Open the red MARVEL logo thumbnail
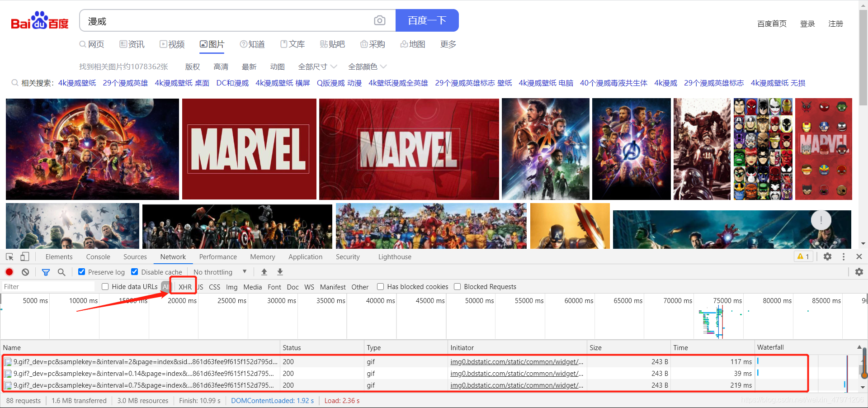The image size is (868, 408). pyautogui.click(x=249, y=149)
